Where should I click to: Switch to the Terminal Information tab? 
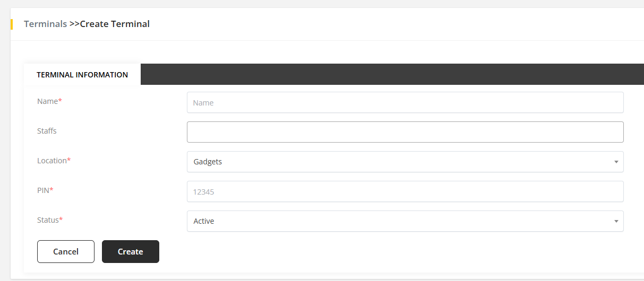point(82,75)
